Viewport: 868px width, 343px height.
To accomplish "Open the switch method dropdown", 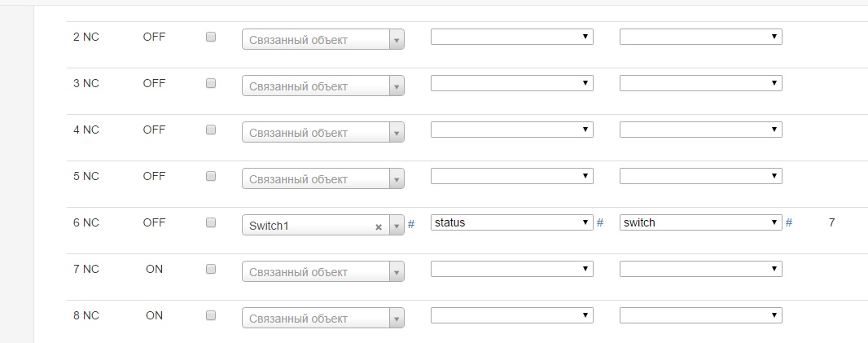I will [700, 222].
